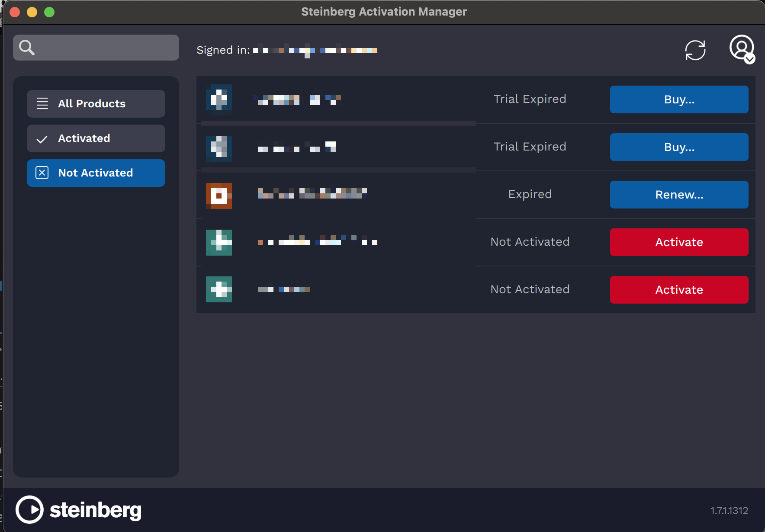The image size is (765, 532).
Task: Minimize the Activation Manager window
Action: pyautogui.click(x=32, y=12)
